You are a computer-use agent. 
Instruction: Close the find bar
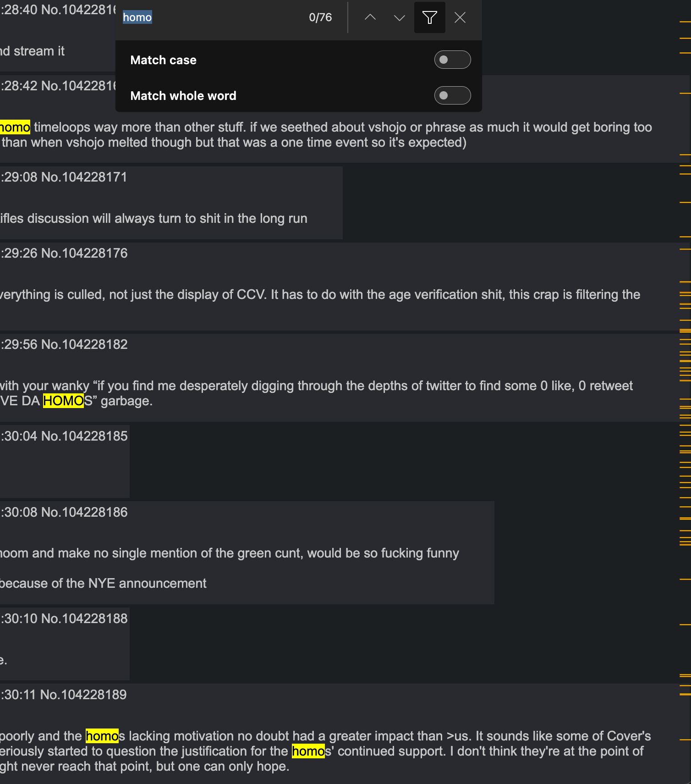pyautogui.click(x=460, y=17)
